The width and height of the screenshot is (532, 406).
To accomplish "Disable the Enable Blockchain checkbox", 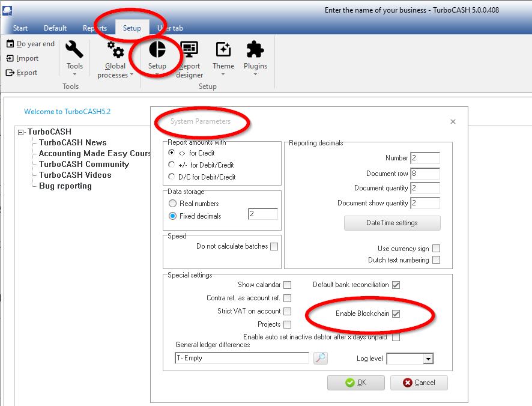I will pyautogui.click(x=396, y=314).
